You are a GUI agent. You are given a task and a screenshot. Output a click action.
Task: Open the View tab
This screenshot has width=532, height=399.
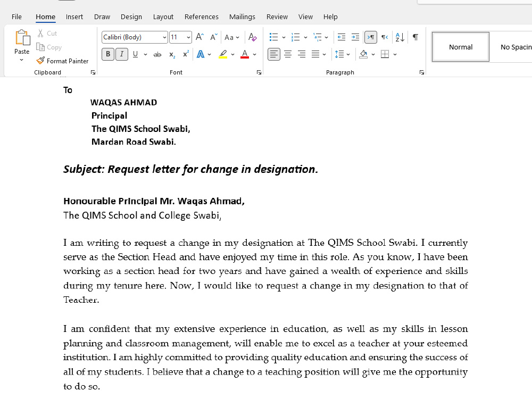305,16
